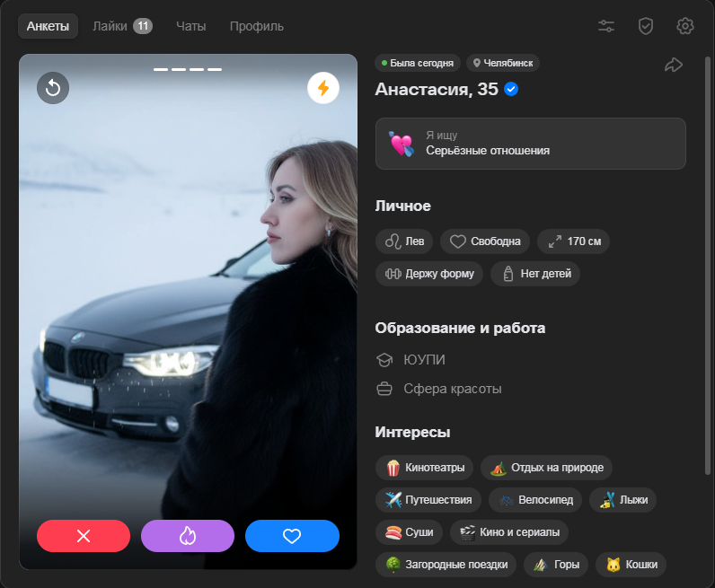Open the shield safety icon

pos(646,26)
